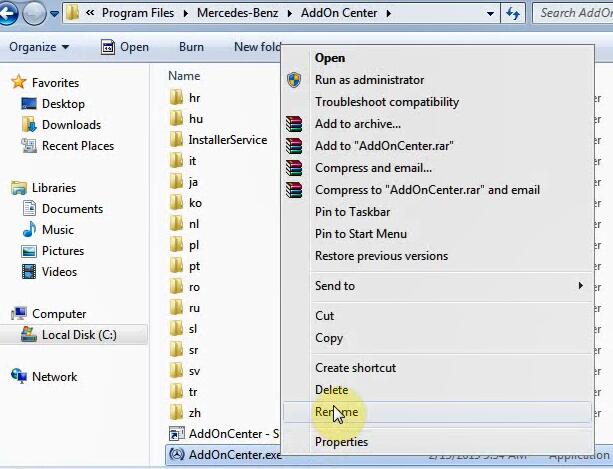Select the ro folder icon
The height and width of the screenshot is (469, 613).
click(x=176, y=287)
